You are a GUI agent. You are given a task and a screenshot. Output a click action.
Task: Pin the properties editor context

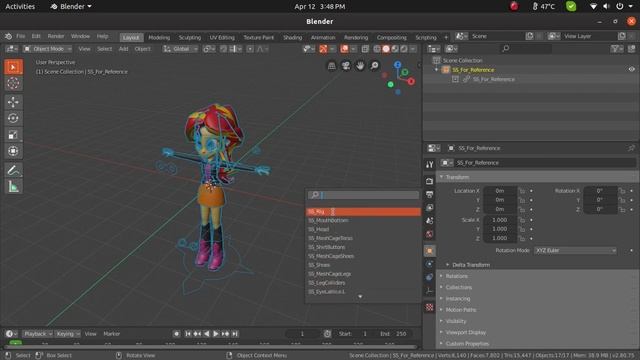(631, 148)
